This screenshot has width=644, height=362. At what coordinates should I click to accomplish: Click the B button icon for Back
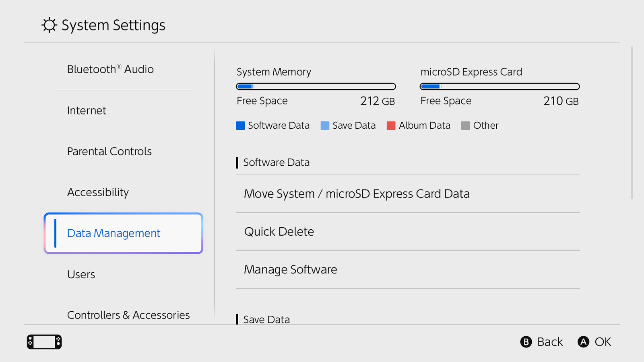click(x=526, y=342)
